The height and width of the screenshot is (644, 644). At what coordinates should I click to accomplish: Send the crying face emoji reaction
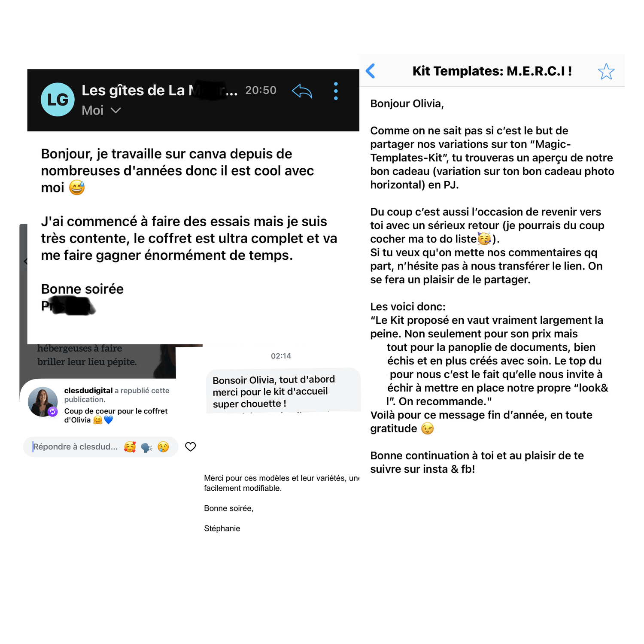(163, 447)
